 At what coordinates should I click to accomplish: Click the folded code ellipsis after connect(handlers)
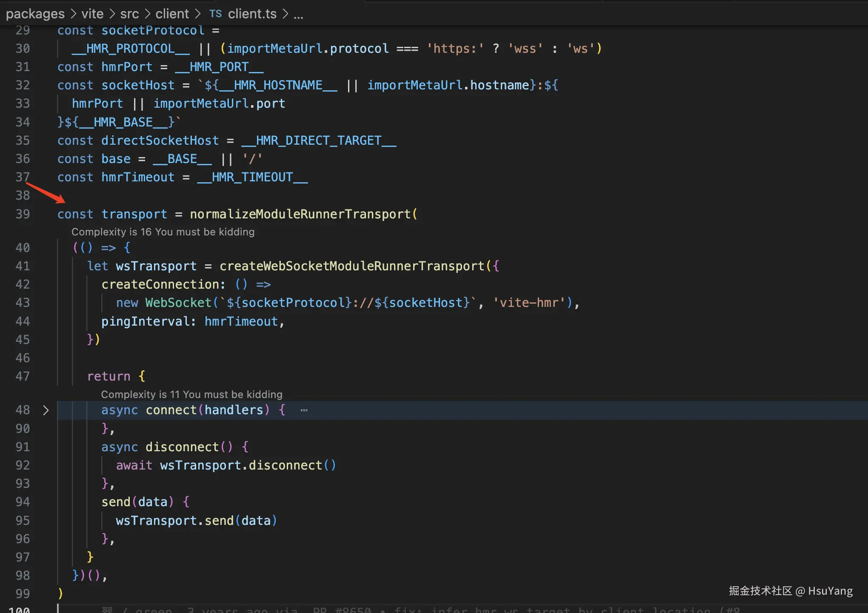(x=304, y=410)
